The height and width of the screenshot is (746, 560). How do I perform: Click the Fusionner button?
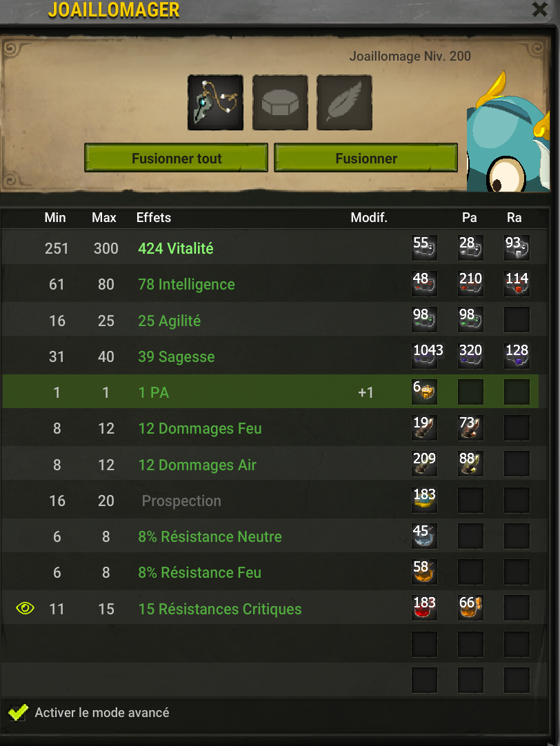click(x=366, y=158)
